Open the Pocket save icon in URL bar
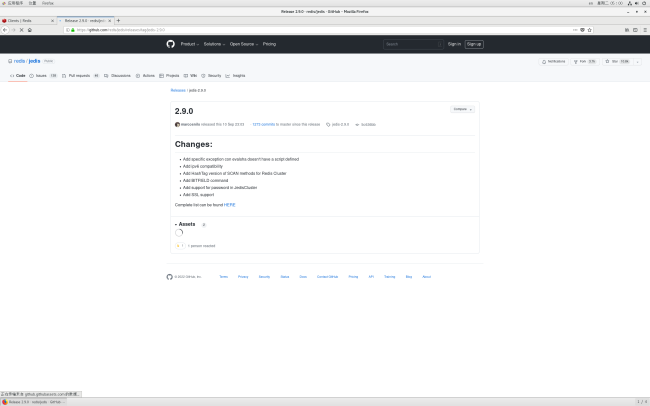Screen dimensions: 650x406 [582, 30]
